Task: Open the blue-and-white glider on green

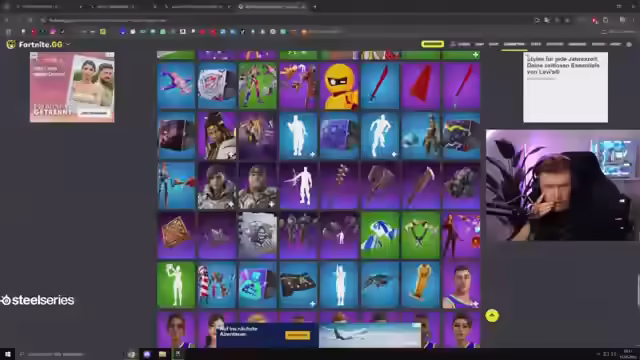Action: [380, 236]
